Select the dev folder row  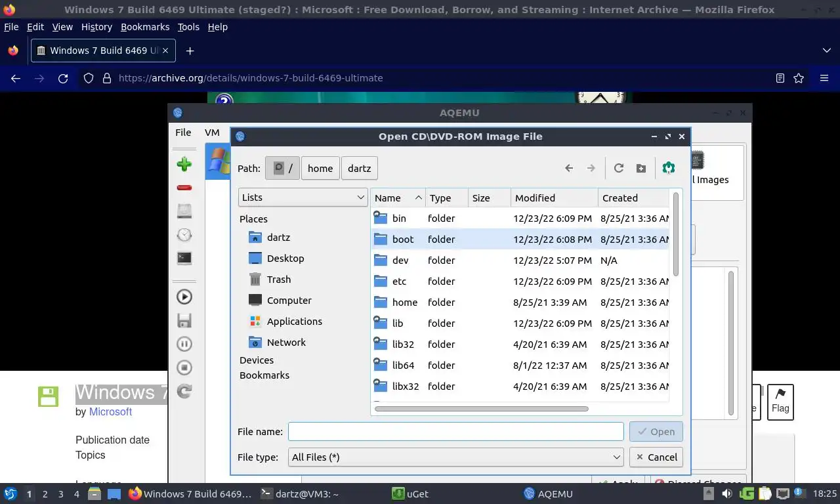coord(520,260)
